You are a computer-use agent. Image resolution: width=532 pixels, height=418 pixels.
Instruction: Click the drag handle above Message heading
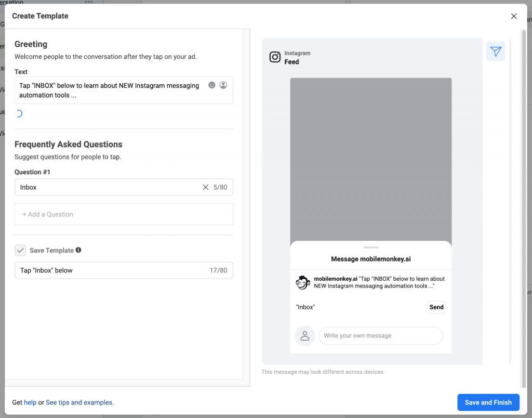click(371, 247)
